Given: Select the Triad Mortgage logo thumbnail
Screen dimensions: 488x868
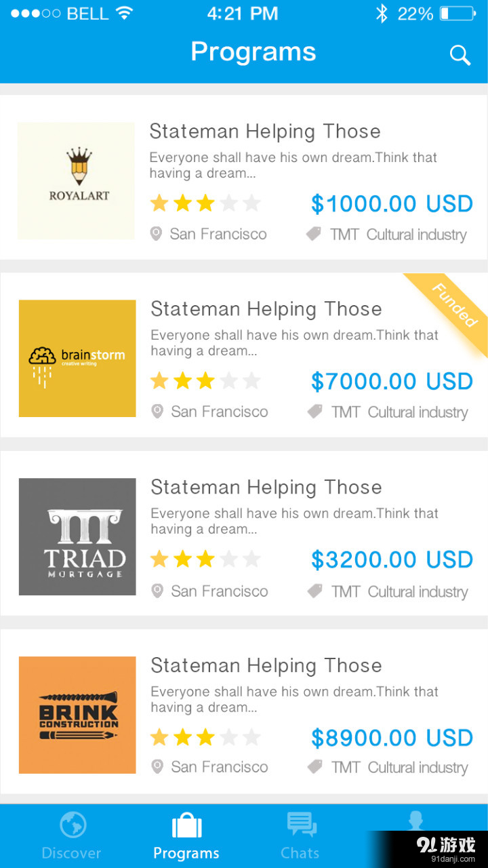Looking at the screenshot, I should pyautogui.click(x=77, y=536).
